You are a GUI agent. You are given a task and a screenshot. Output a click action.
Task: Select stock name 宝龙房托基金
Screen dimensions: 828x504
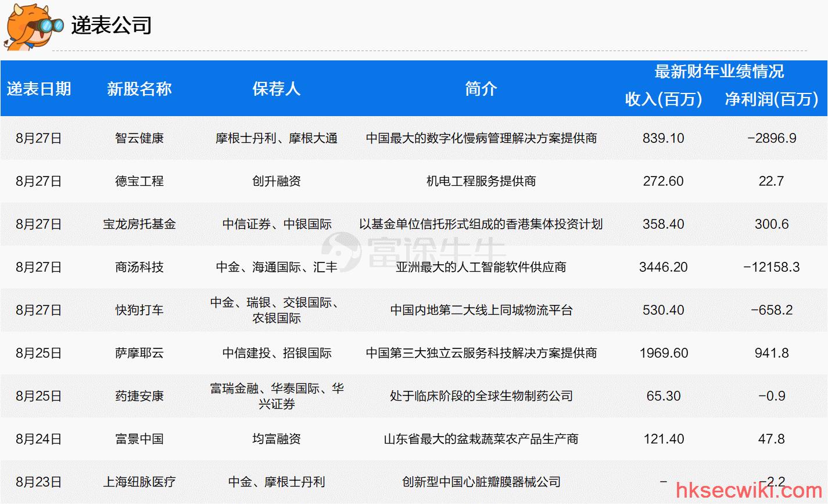(x=139, y=224)
